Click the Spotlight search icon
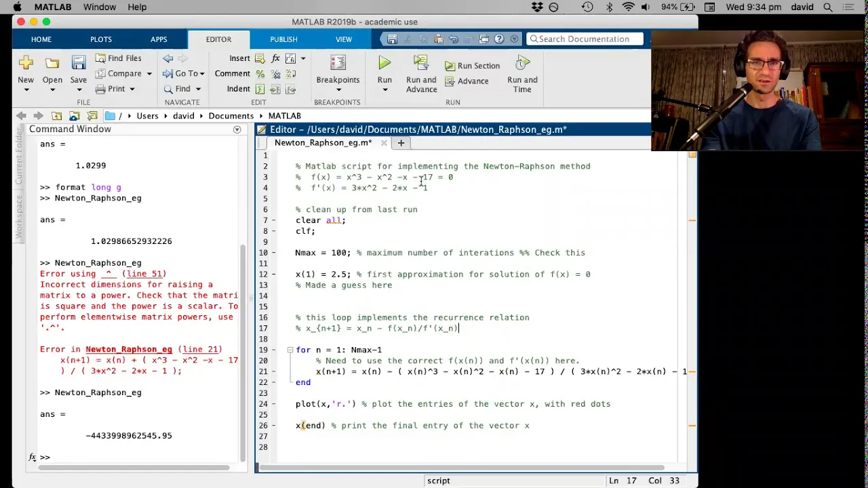Viewport: 868px width, 488px height. (828, 7)
